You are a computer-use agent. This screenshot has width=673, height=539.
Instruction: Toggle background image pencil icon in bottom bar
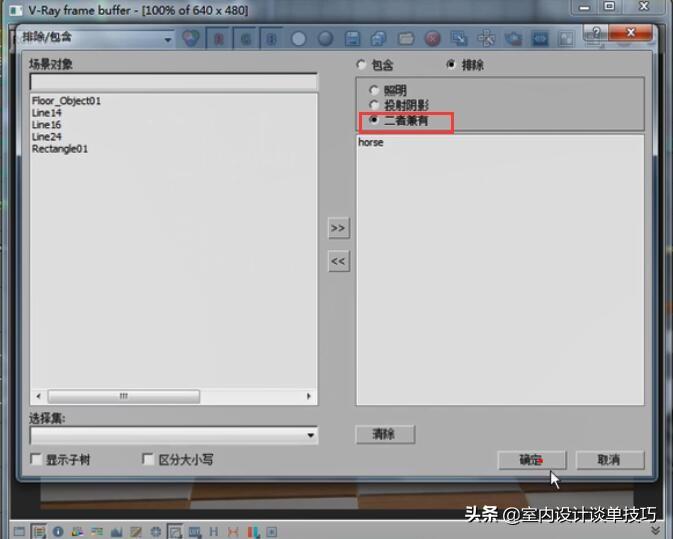[x=136, y=532]
